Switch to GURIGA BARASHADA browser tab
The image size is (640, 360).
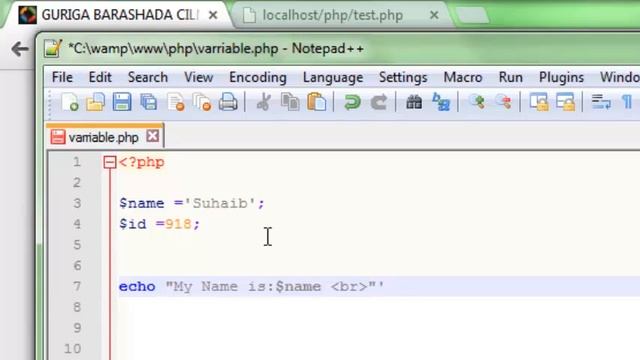tap(118, 15)
